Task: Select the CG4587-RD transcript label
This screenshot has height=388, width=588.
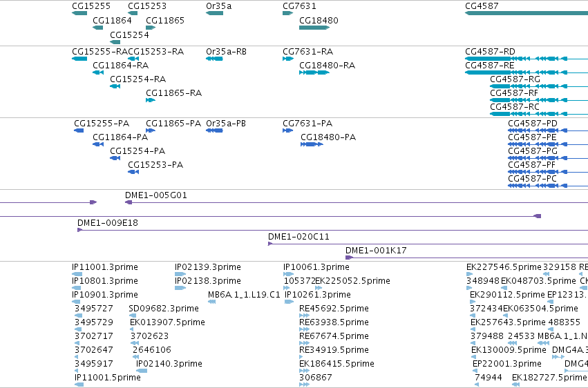Action: (490, 51)
